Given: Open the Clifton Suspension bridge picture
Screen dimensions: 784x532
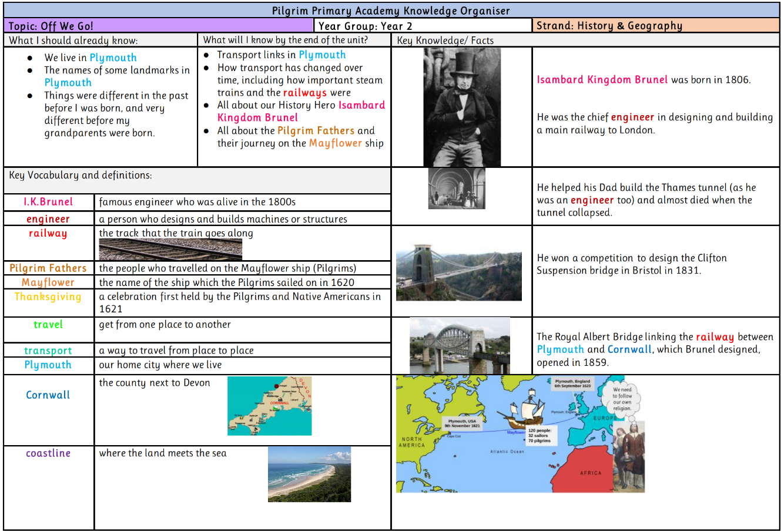Looking at the screenshot, I should pyautogui.click(x=459, y=272).
